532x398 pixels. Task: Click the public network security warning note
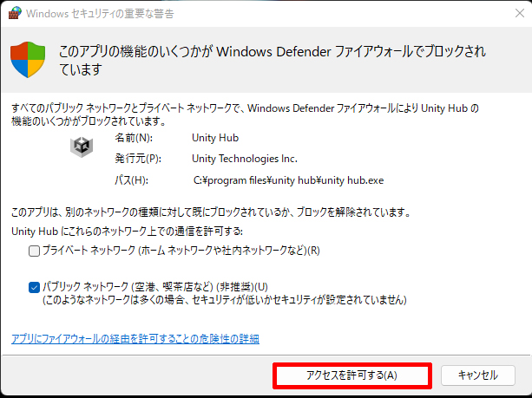click(225, 300)
